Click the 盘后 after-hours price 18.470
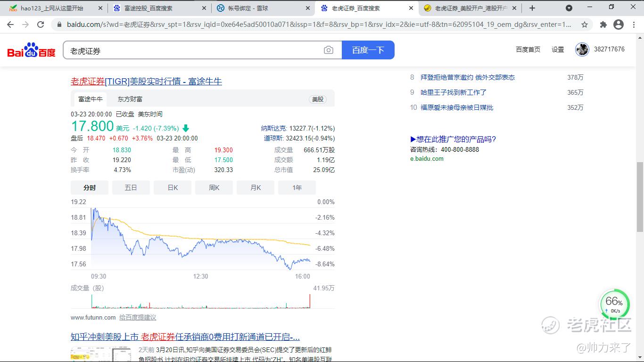The width and height of the screenshot is (644, 362). pyautogui.click(x=96, y=139)
